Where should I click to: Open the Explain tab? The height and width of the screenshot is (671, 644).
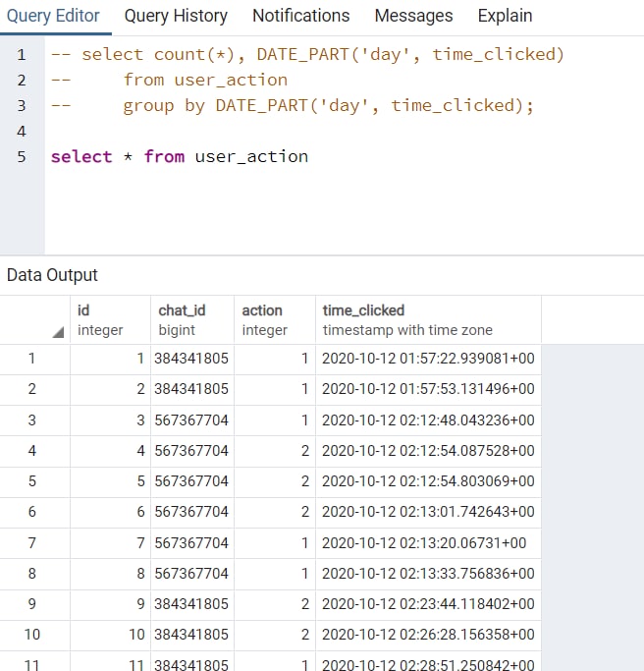[x=505, y=17]
